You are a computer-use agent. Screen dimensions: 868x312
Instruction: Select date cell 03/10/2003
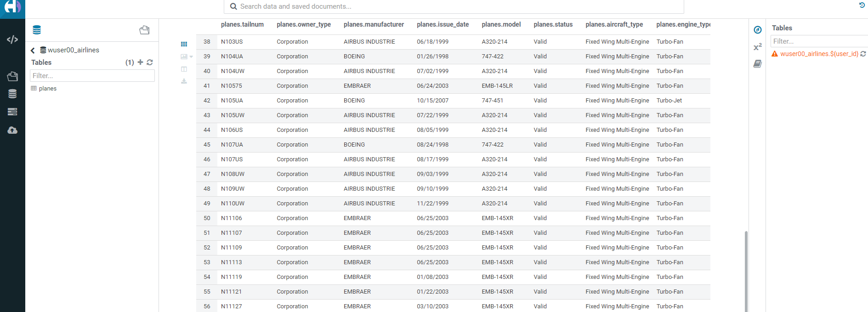pos(433,306)
